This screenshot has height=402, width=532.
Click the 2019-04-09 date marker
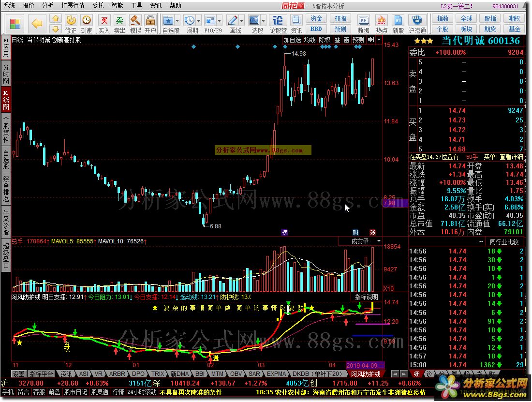365,365
